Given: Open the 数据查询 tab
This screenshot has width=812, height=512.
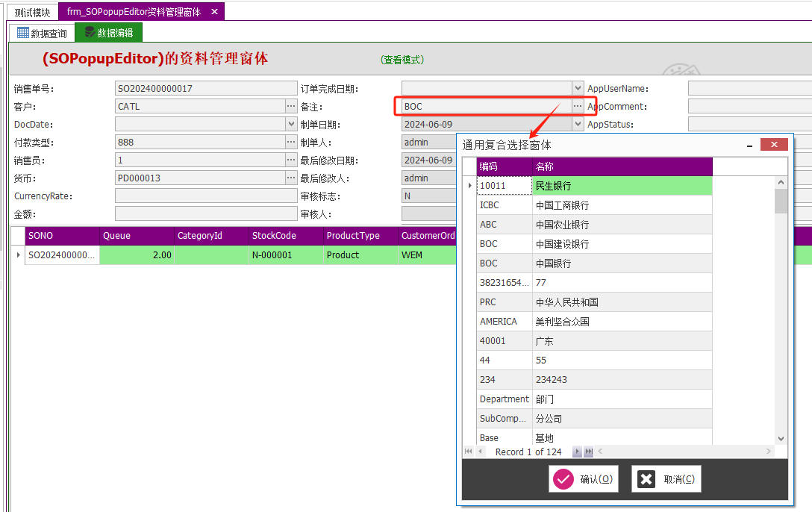Looking at the screenshot, I should tap(42, 33).
